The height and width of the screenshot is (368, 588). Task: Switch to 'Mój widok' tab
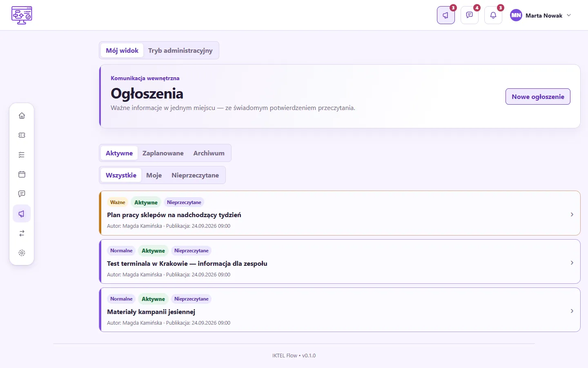click(x=122, y=50)
